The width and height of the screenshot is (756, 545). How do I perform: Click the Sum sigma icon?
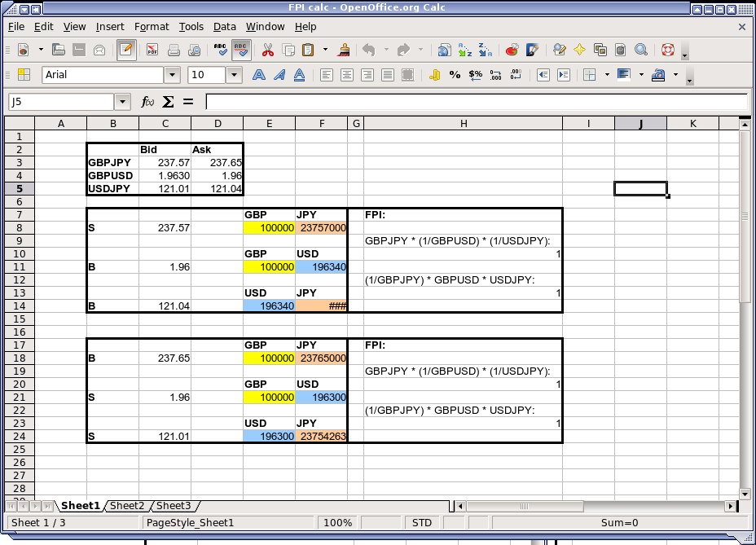pyautogui.click(x=168, y=102)
